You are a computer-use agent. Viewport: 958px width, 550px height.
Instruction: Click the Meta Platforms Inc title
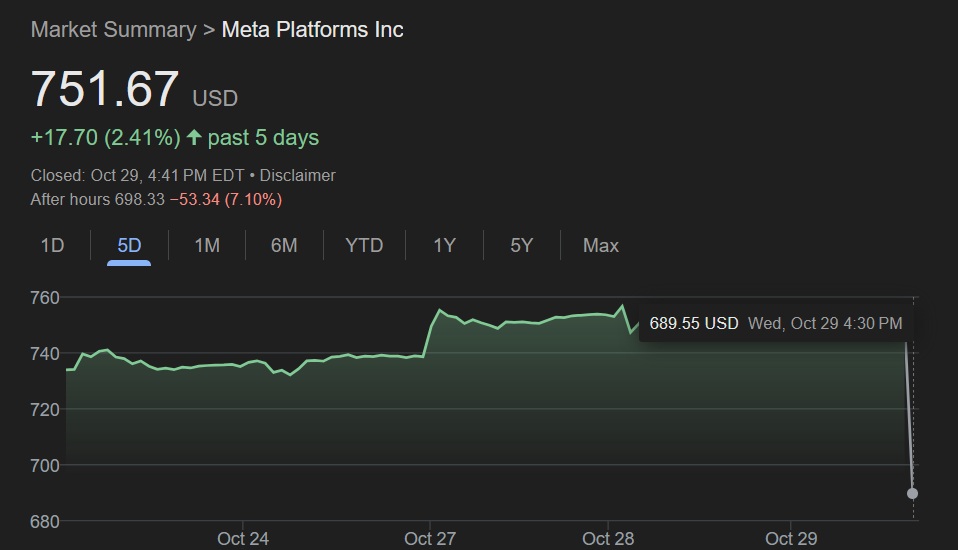click(x=312, y=29)
